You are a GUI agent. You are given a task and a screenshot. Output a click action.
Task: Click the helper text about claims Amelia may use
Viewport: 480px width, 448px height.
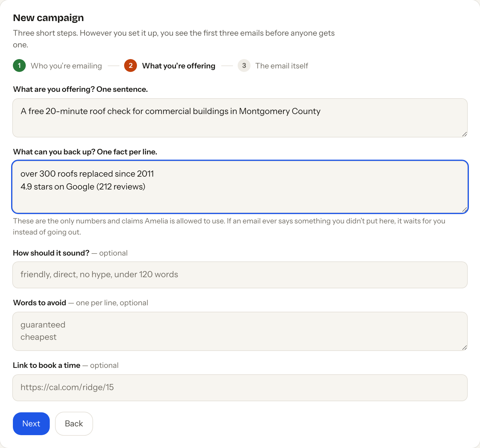229,226
